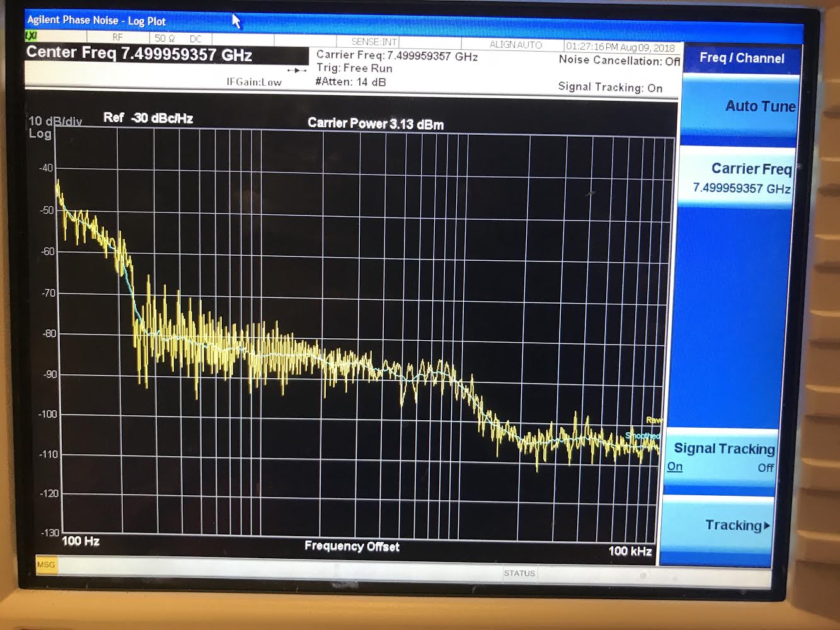The width and height of the screenshot is (840, 630).
Task: Click the #Atten: 14 dB text
Action: tap(350, 82)
